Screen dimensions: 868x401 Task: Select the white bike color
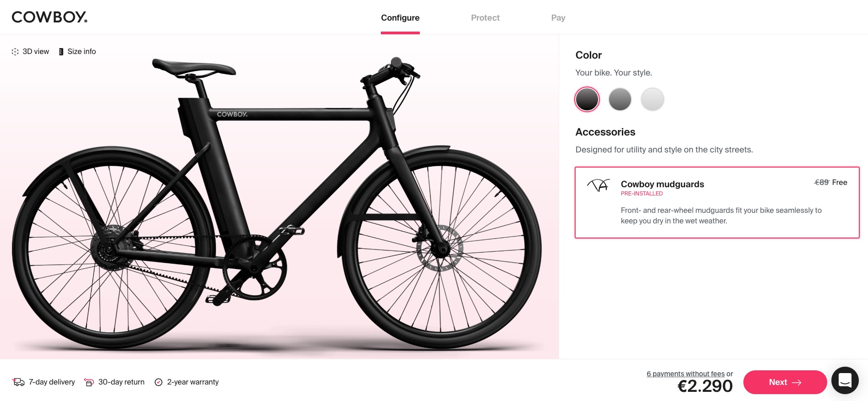(x=653, y=99)
